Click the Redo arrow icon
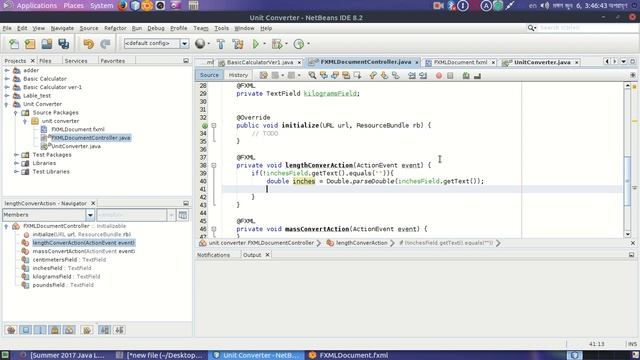Viewport: 640px width, 360px height. 105,44
